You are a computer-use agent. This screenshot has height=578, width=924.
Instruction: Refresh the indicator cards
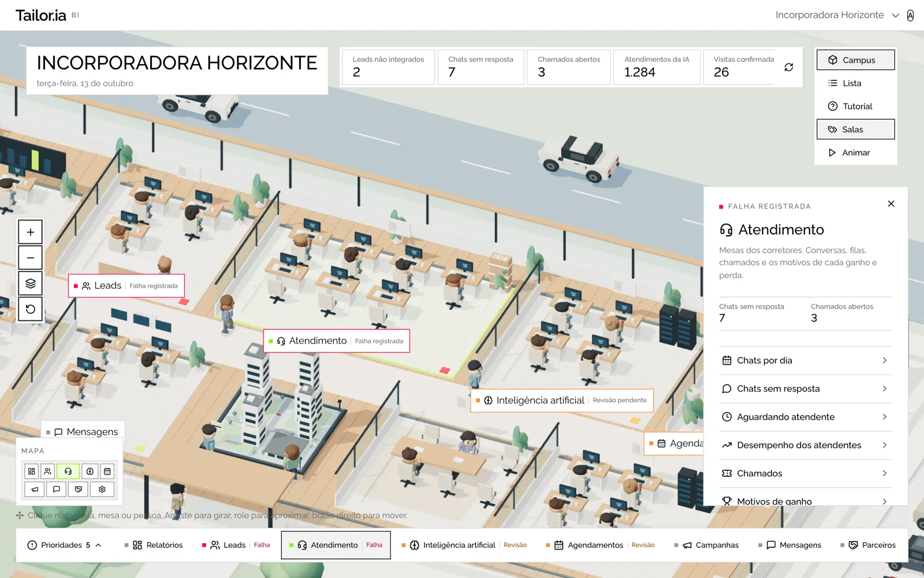coord(789,68)
